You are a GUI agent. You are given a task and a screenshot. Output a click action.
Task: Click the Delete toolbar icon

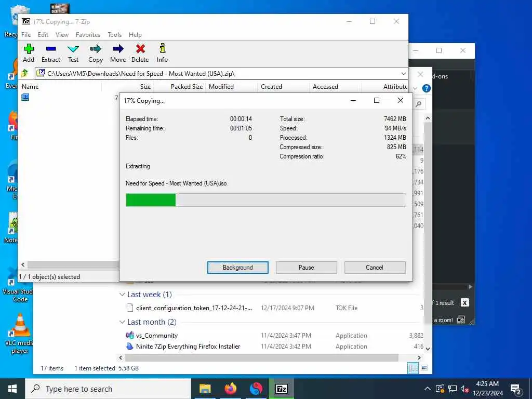[x=140, y=53]
